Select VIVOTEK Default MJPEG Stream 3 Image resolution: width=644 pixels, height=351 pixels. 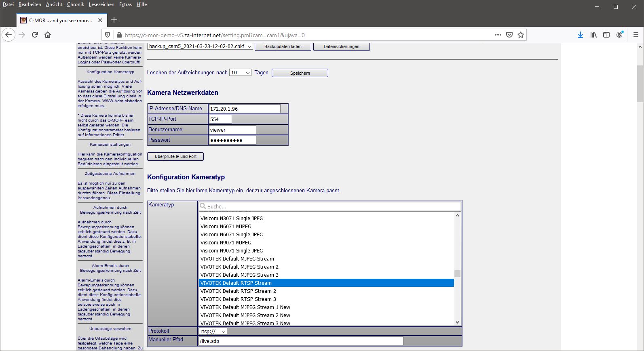(326, 275)
